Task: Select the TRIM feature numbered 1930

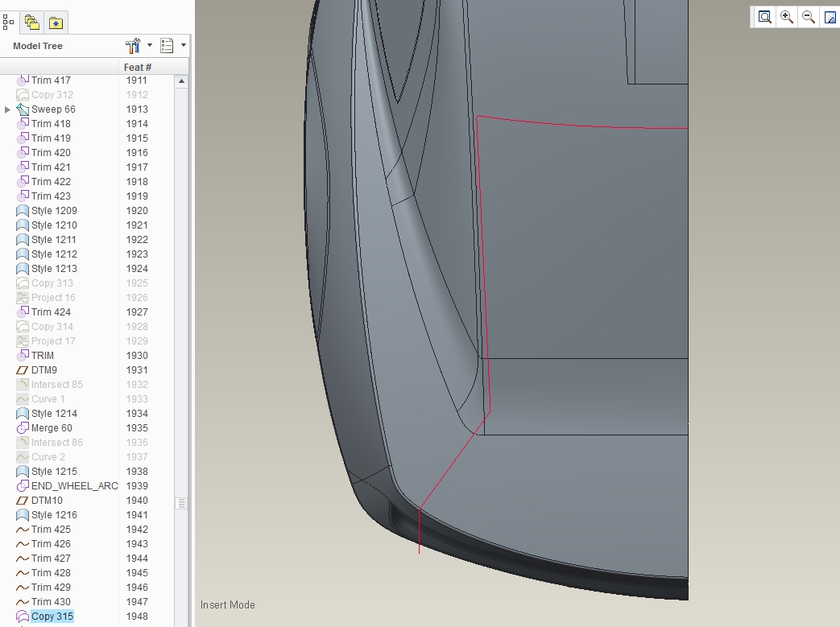Action: click(x=43, y=356)
